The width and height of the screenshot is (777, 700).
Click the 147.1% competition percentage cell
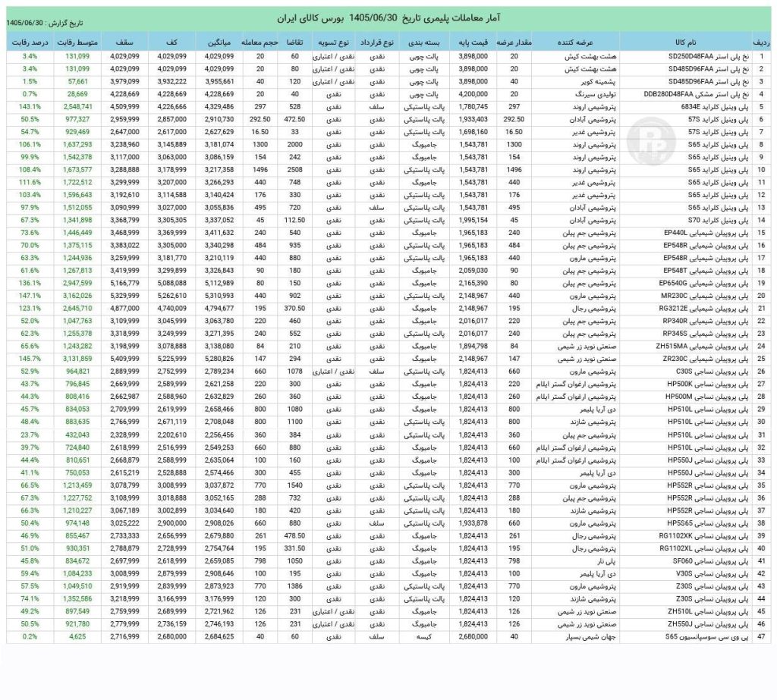[30, 296]
